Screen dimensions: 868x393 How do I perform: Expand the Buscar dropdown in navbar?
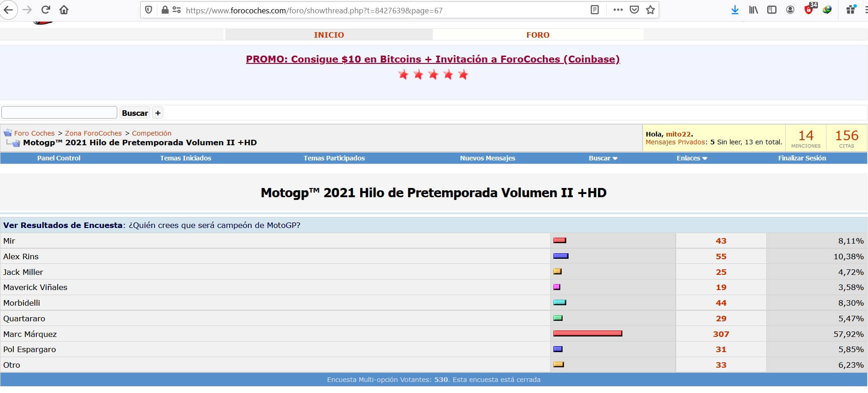[603, 158]
